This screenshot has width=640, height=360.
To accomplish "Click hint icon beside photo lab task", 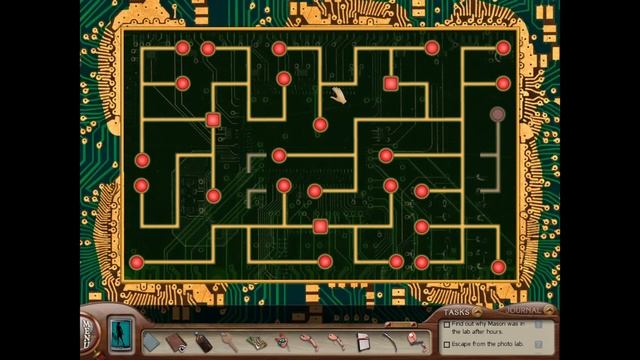I will coord(538,344).
